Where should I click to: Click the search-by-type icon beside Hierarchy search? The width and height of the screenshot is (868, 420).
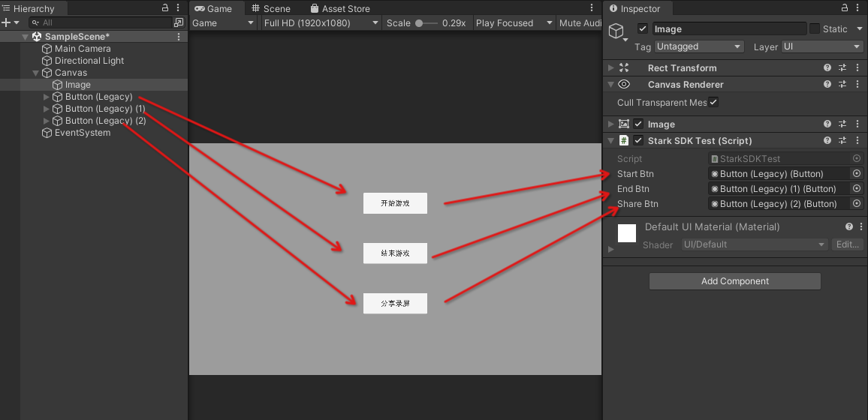click(179, 22)
